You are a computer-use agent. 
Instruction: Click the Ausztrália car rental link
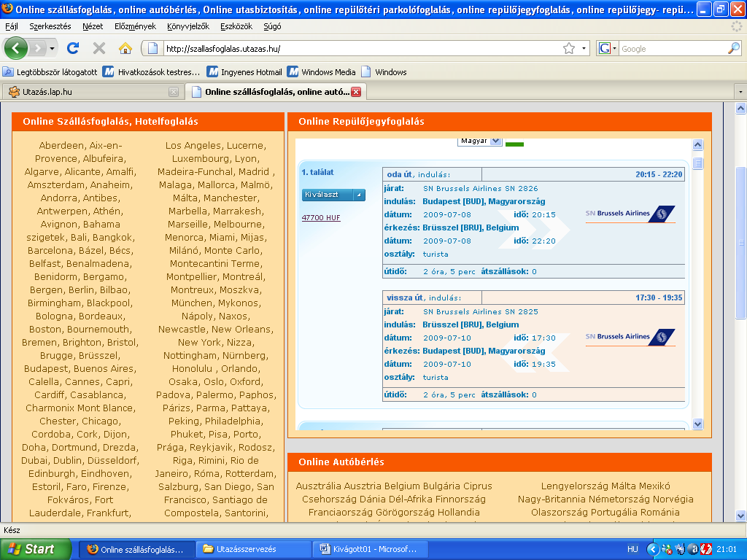(x=318, y=486)
